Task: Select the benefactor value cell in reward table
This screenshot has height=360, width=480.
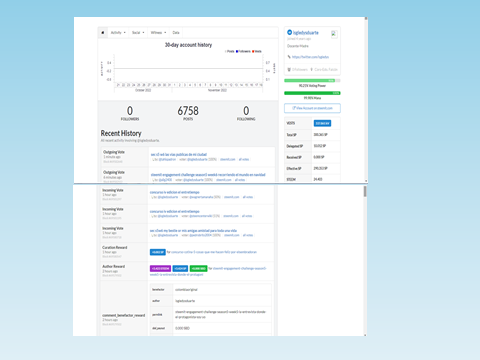Action: pos(222,290)
